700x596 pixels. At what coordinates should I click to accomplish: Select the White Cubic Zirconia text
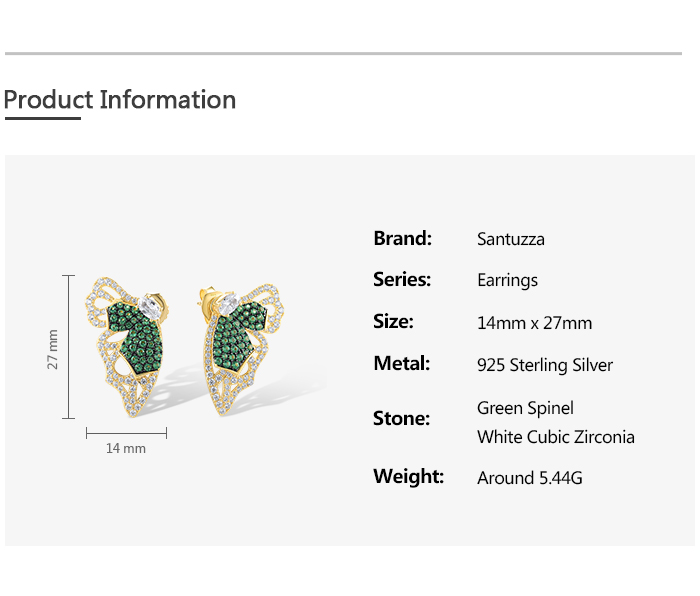tap(555, 437)
